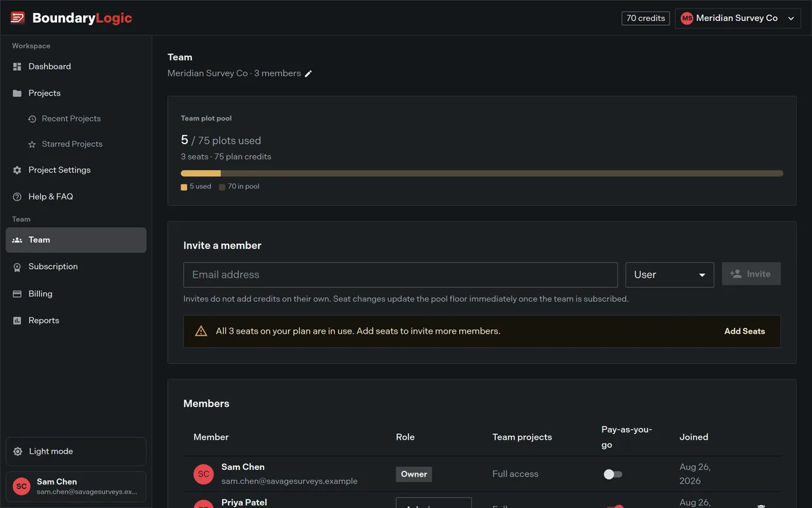Click the Pay-as-you-go column header
812x508 pixels.
coord(627,437)
